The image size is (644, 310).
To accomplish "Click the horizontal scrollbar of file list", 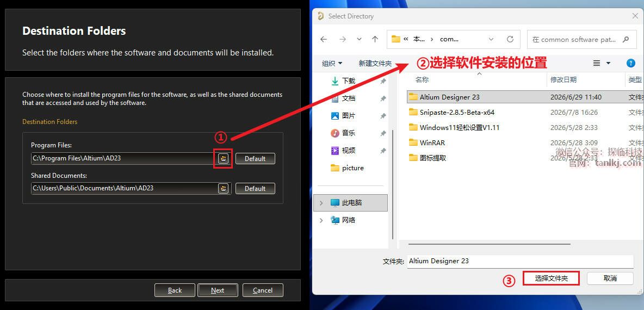I will click(x=490, y=244).
